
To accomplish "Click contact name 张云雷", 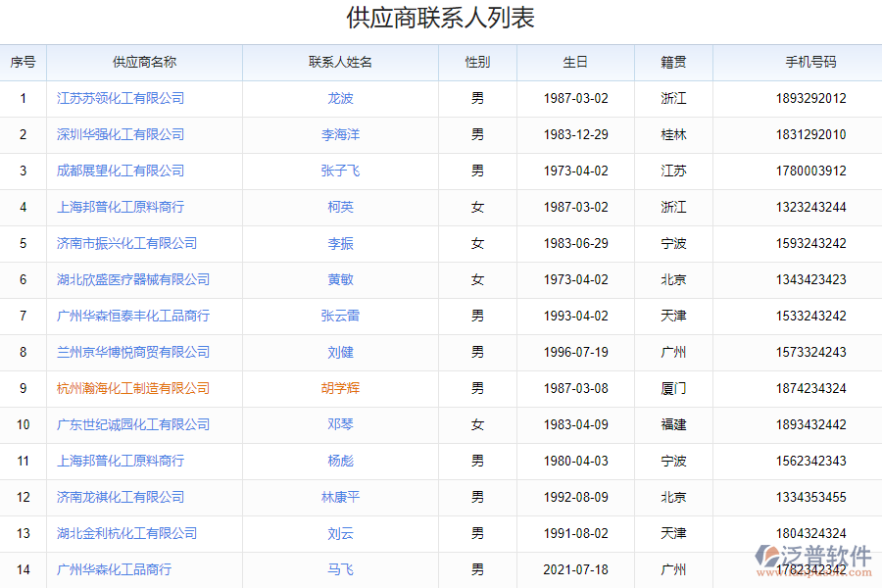I will tap(340, 316).
